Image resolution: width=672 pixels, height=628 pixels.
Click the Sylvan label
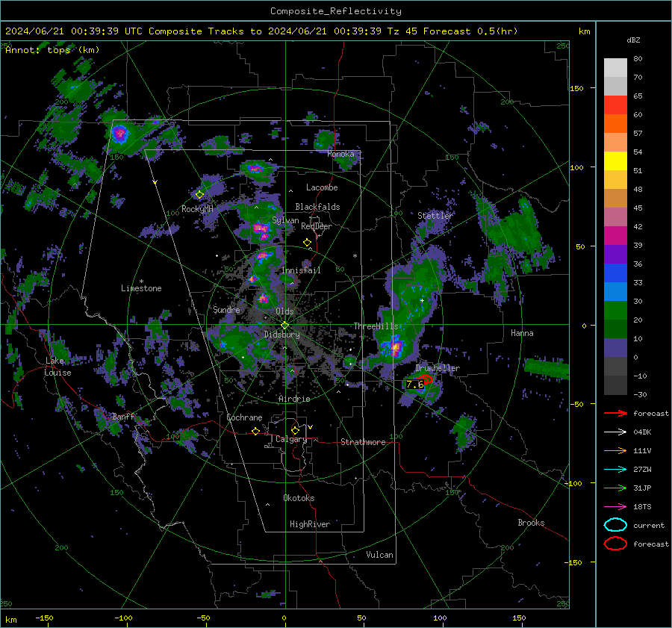click(285, 220)
